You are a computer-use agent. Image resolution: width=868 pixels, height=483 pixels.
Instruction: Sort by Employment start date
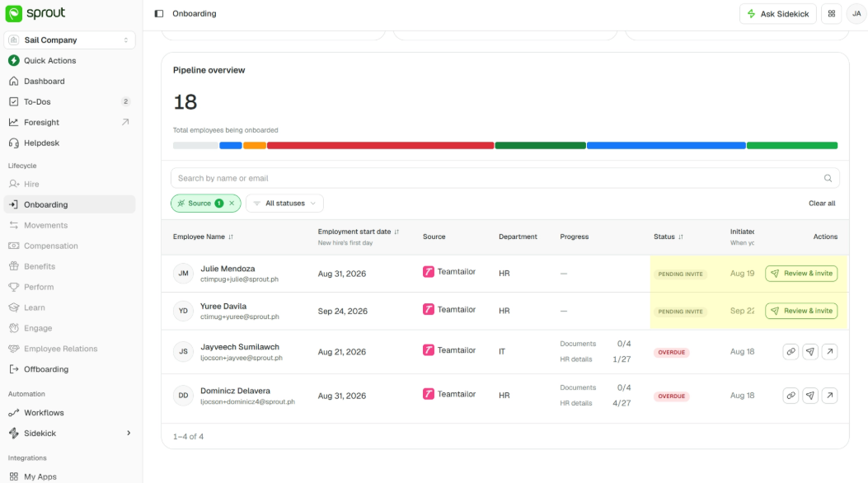(x=396, y=232)
